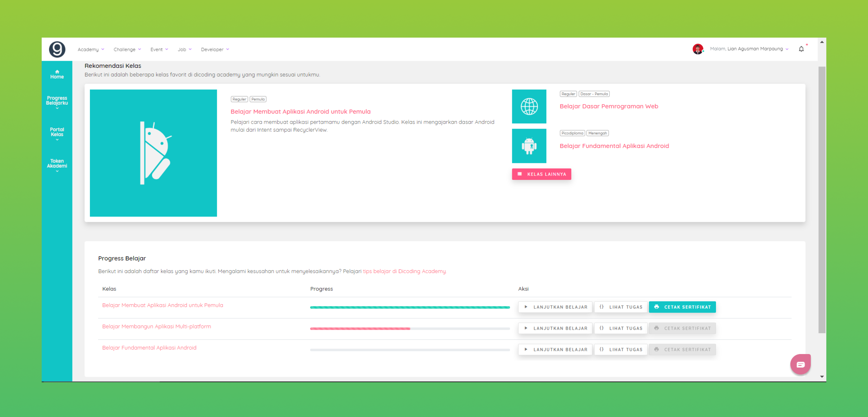Expand Portal Kelas sidebar section
Viewport: 868px width, 417px height.
pos(57,132)
